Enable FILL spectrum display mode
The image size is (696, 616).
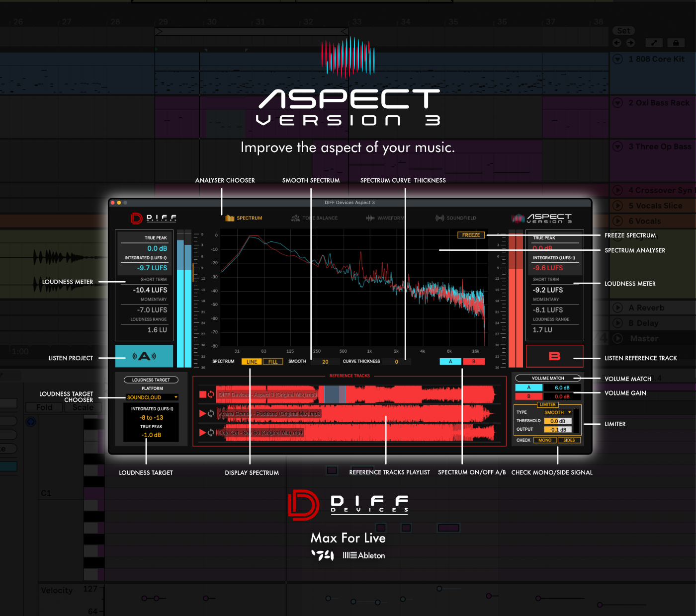[x=273, y=362]
